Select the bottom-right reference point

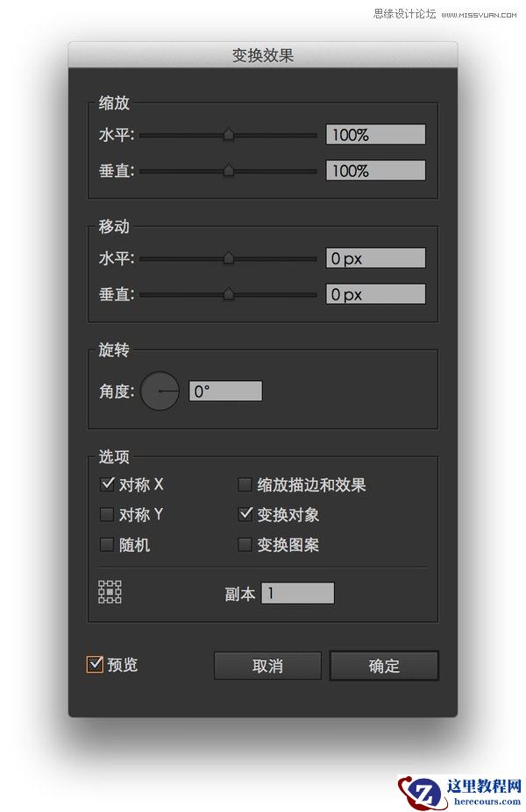coord(118,602)
